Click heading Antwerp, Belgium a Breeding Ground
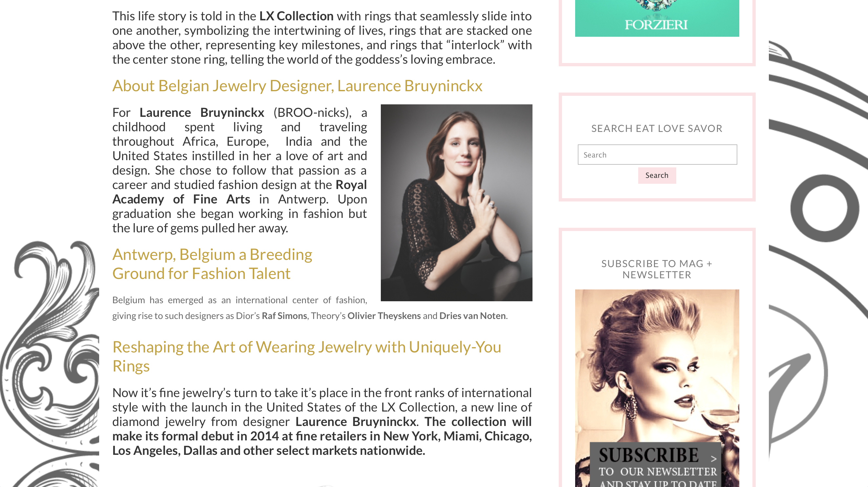This screenshot has height=487, width=868. pos(212,264)
